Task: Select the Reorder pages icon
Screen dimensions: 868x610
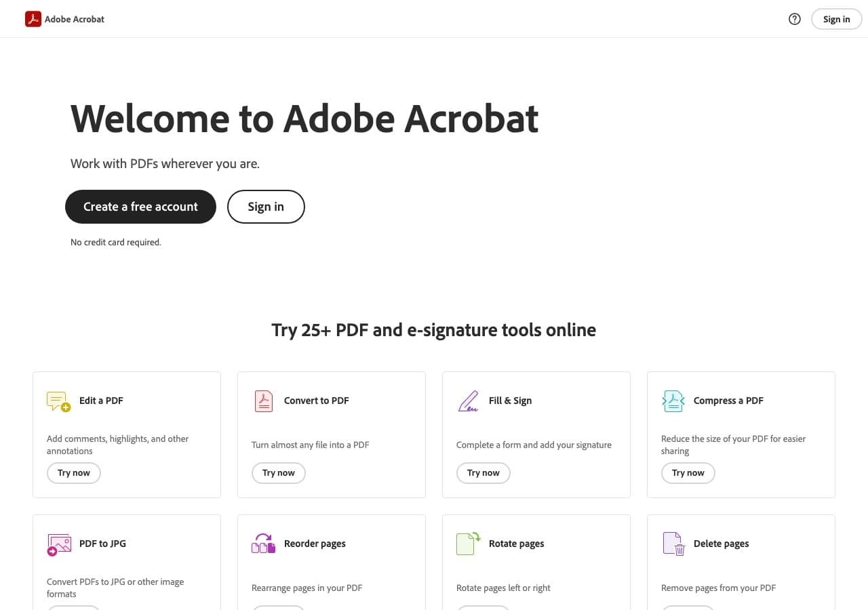Action: 263,544
